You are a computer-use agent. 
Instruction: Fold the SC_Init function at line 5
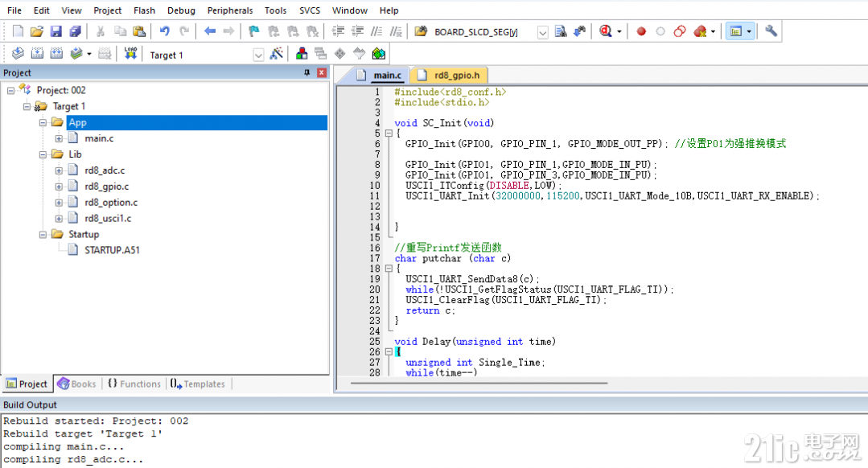(389, 133)
